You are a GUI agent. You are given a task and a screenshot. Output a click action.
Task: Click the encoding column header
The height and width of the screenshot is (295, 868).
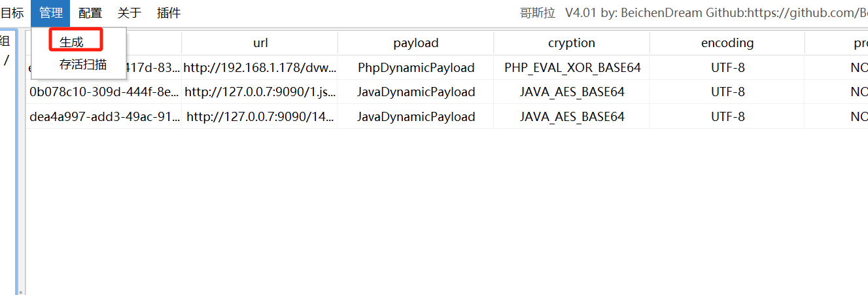pyautogui.click(x=727, y=43)
